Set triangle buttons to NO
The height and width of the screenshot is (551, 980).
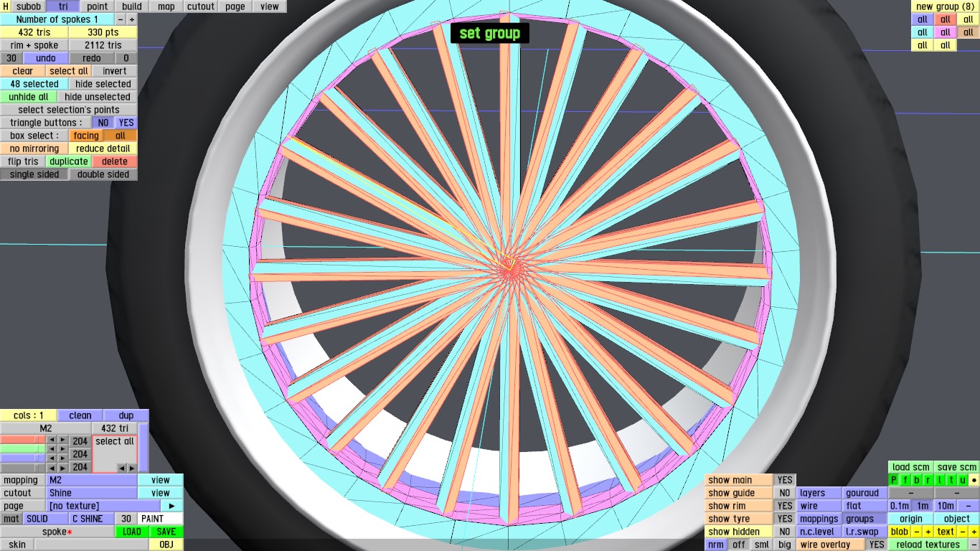[103, 123]
